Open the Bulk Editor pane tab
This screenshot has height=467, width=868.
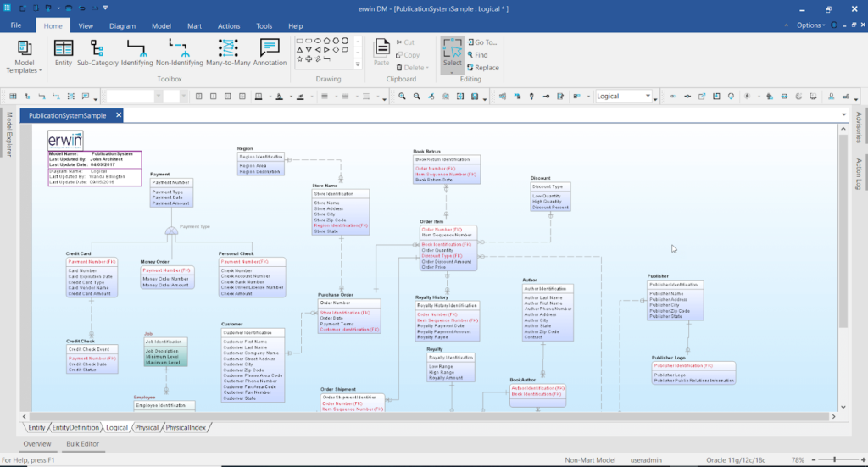[82, 444]
